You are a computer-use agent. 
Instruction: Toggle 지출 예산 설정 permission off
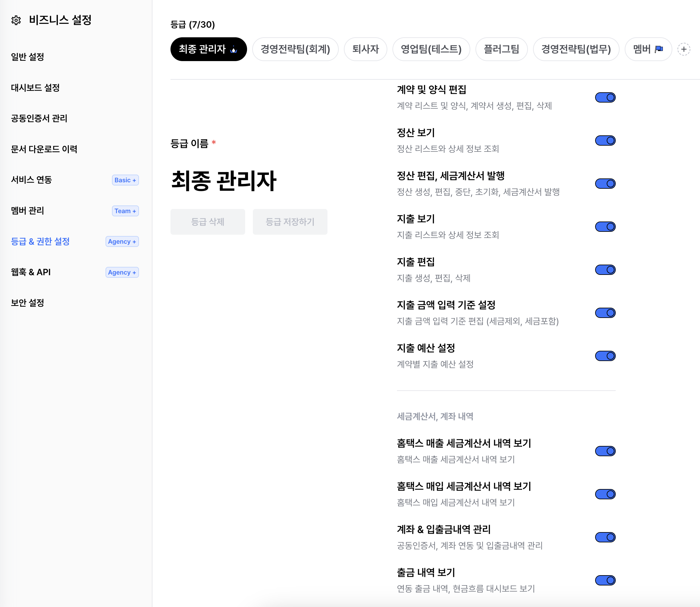(605, 356)
